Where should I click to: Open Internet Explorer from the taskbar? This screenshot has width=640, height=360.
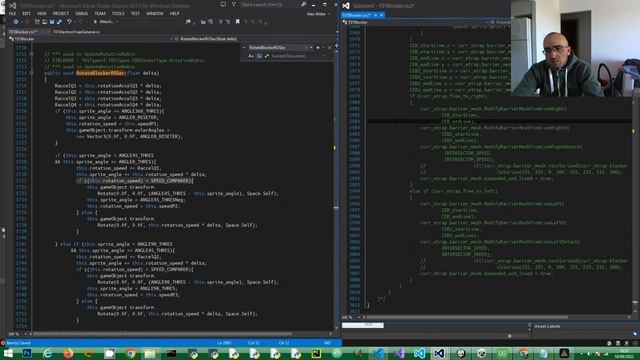(48, 353)
